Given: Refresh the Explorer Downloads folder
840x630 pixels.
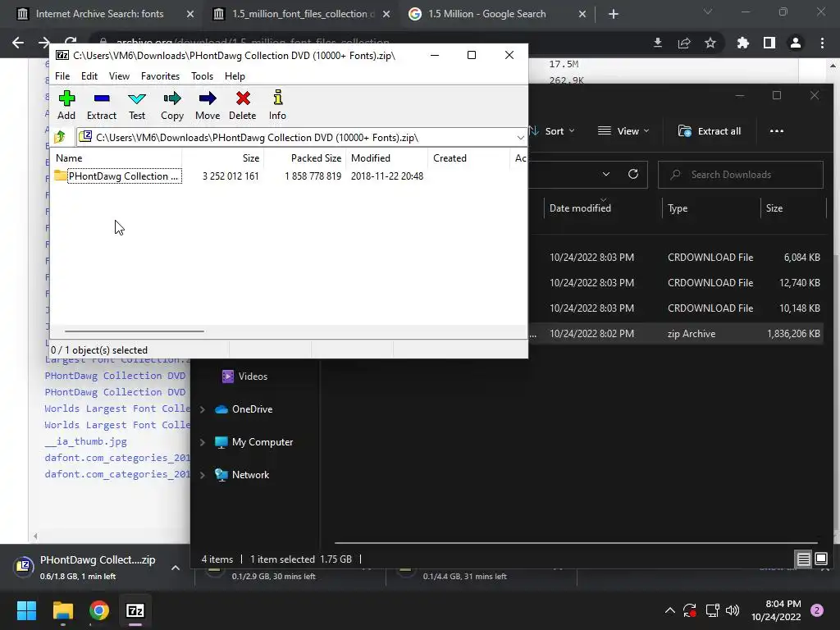Looking at the screenshot, I should pos(633,174).
